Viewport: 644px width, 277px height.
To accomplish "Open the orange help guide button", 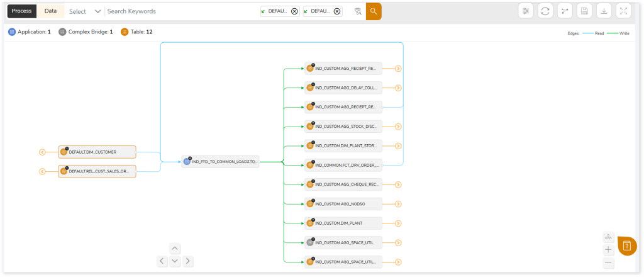I will tap(626, 246).
